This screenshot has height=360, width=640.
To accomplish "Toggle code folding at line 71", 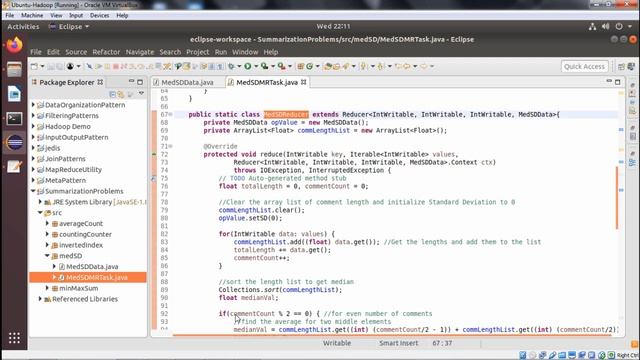I will pyautogui.click(x=171, y=146).
